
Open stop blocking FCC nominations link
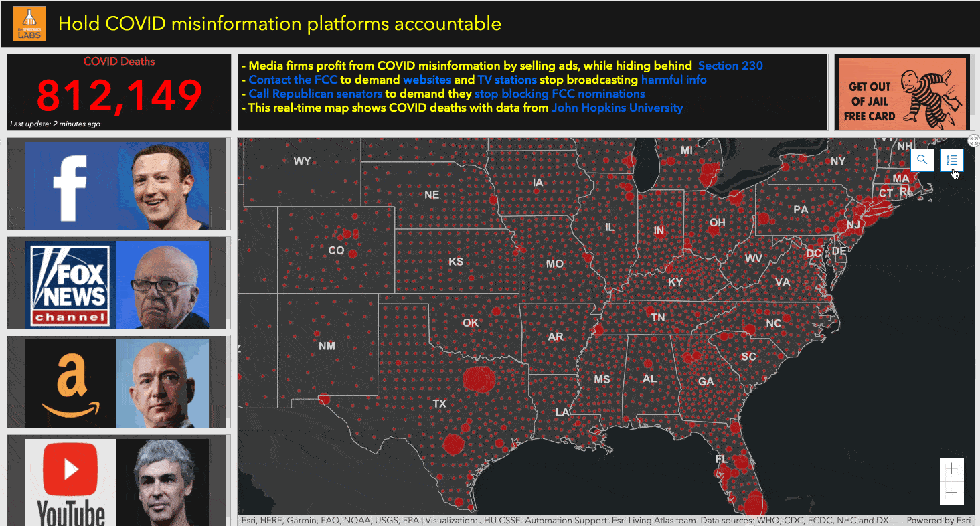pyautogui.click(x=560, y=94)
